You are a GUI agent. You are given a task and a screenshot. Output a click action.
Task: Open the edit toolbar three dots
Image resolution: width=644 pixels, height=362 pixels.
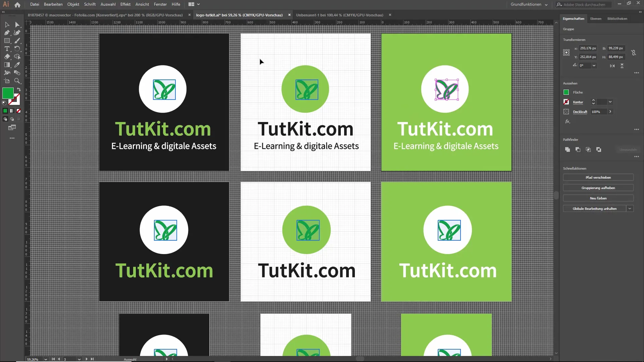(x=12, y=138)
